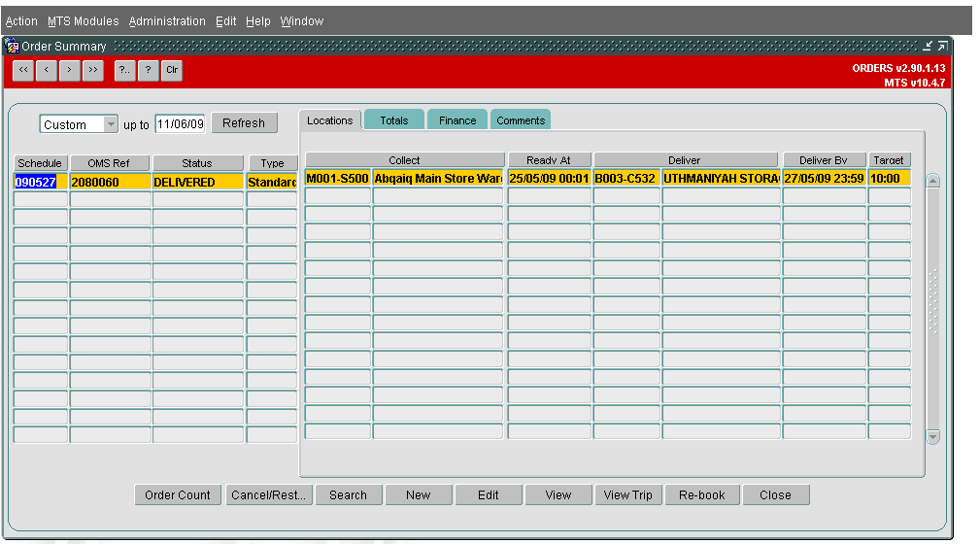Screen dimensions: 980x544
Task: Select Ready At 25/05/09 00:01
Action: click(x=550, y=178)
